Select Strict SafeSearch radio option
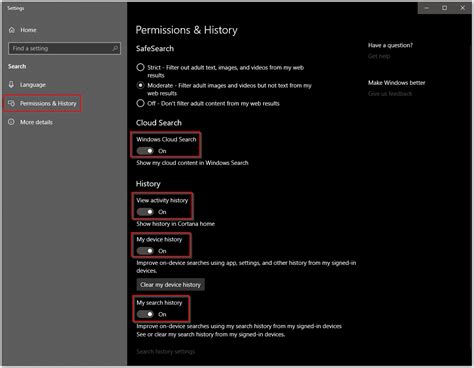The width and height of the screenshot is (474, 368). [x=140, y=67]
